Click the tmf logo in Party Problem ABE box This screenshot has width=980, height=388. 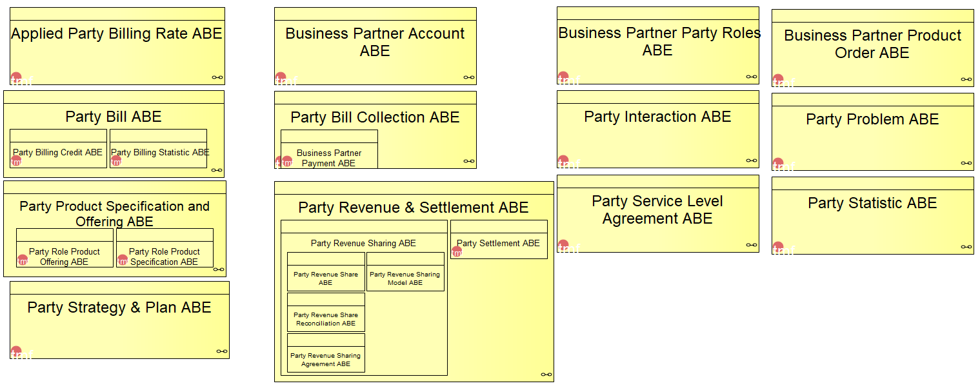tap(778, 164)
